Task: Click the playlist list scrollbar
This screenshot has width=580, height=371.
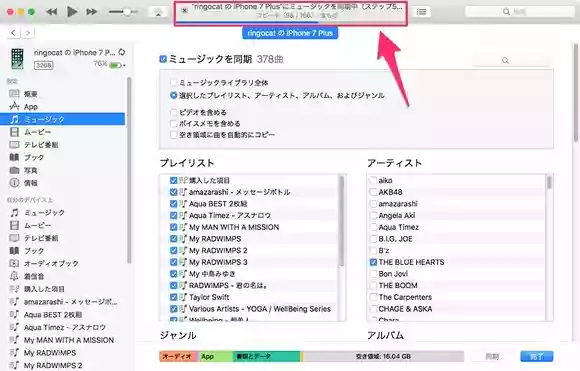Action: 341,220
